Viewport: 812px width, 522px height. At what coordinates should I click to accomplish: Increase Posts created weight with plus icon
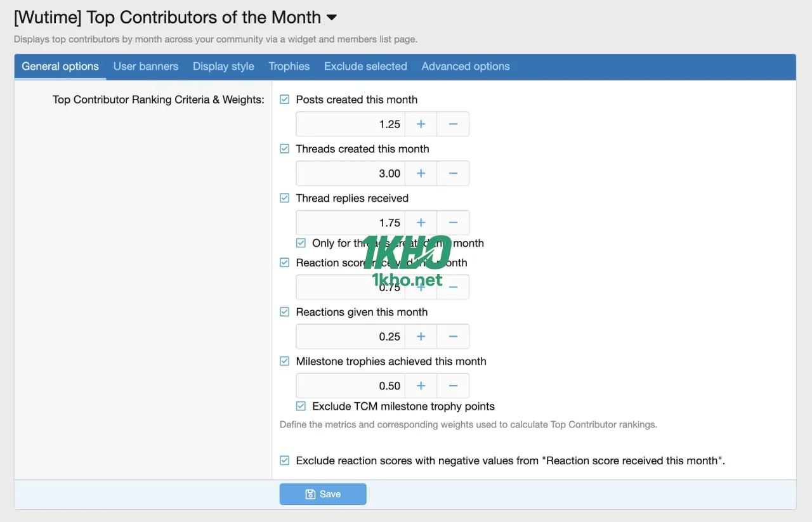[421, 124]
